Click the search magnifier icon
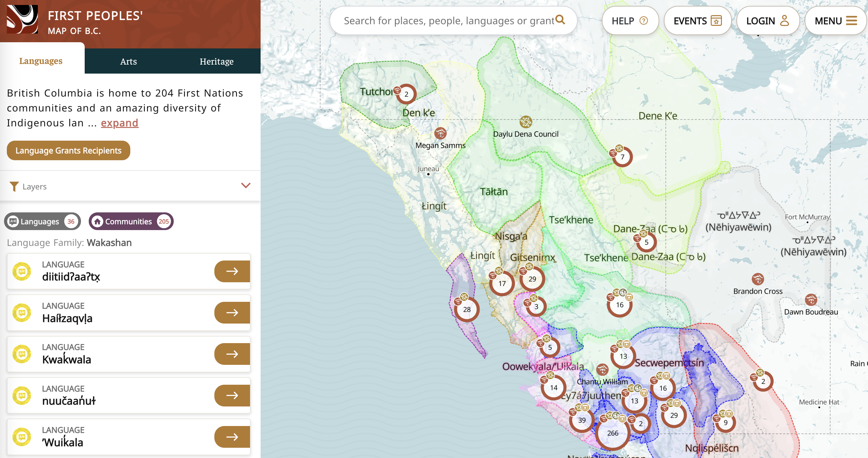 pyautogui.click(x=560, y=20)
